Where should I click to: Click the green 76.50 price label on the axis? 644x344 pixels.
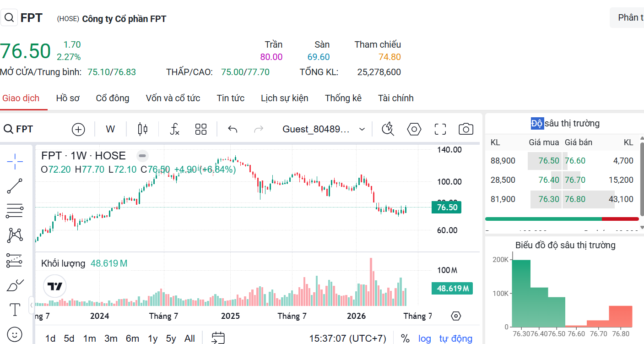447,207
